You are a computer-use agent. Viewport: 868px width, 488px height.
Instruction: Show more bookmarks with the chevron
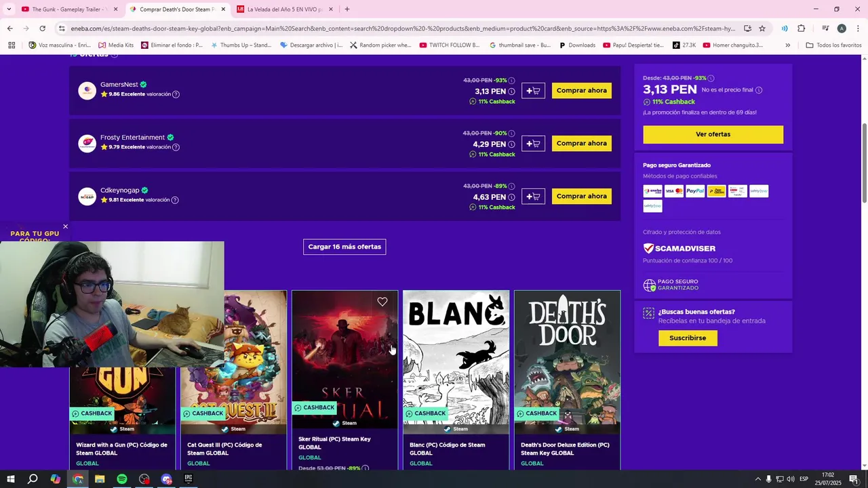[x=787, y=45]
